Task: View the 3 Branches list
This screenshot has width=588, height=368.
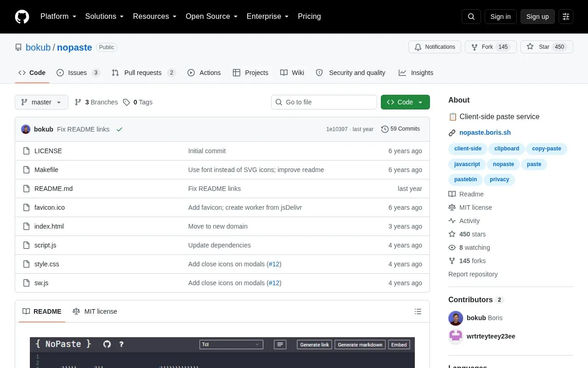Action: pyautogui.click(x=96, y=102)
